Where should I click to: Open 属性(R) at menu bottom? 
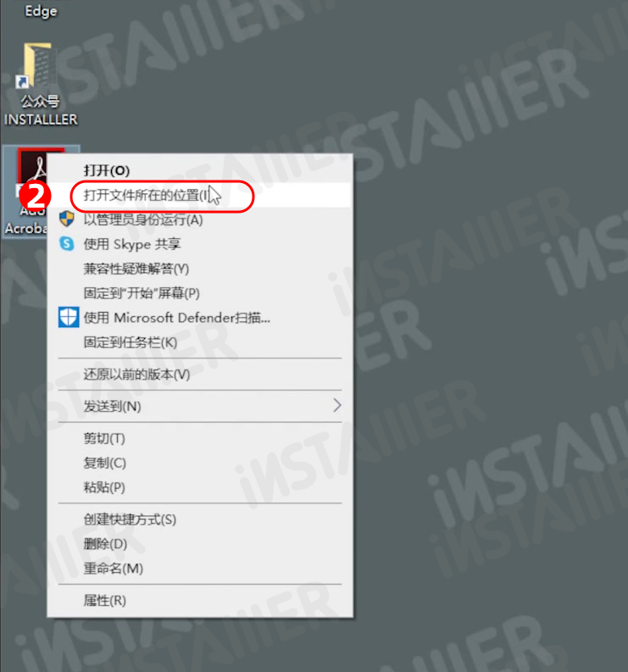(x=200, y=601)
